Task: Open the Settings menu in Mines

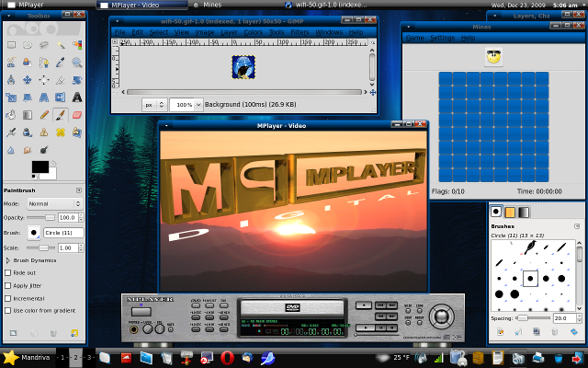Action: 443,38
